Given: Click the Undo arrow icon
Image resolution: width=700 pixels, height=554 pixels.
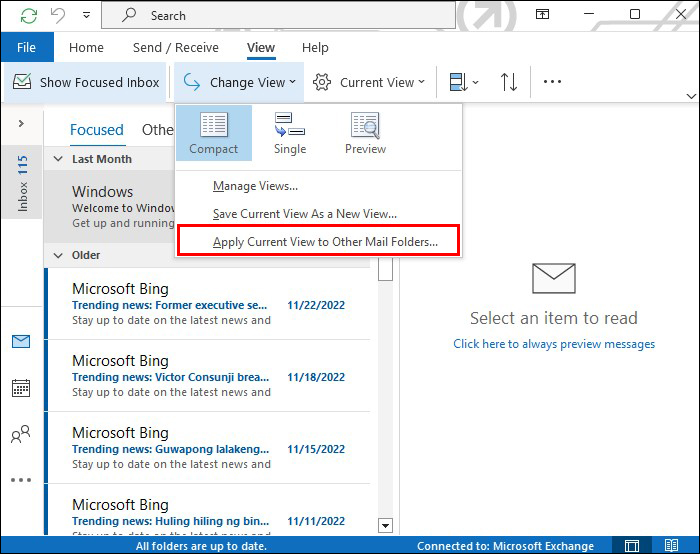Looking at the screenshot, I should [x=58, y=16].
